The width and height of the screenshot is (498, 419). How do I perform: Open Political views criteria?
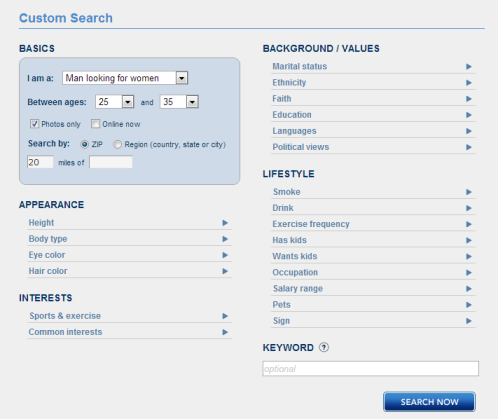(x=373, y=147)
